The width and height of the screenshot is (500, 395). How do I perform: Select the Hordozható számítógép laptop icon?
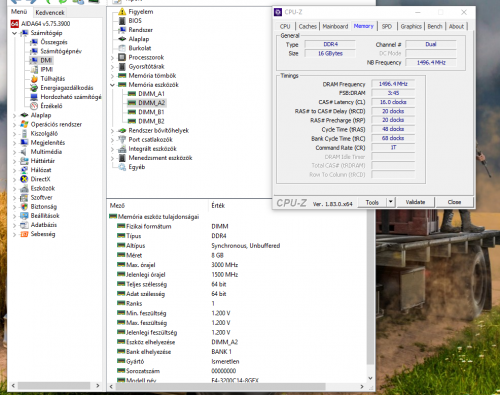34,97
